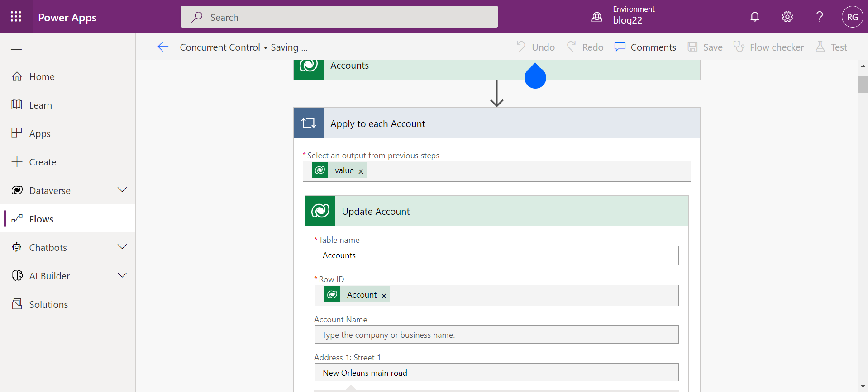Collapse the left navigation hamburger
The width and height of the screenshot is (868, 392).
point(16,47)
